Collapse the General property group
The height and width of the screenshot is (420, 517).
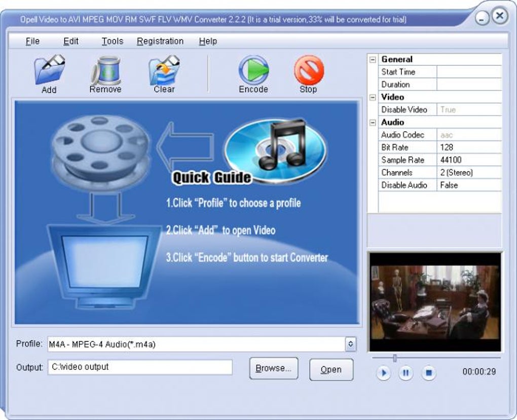coord(373,60)
